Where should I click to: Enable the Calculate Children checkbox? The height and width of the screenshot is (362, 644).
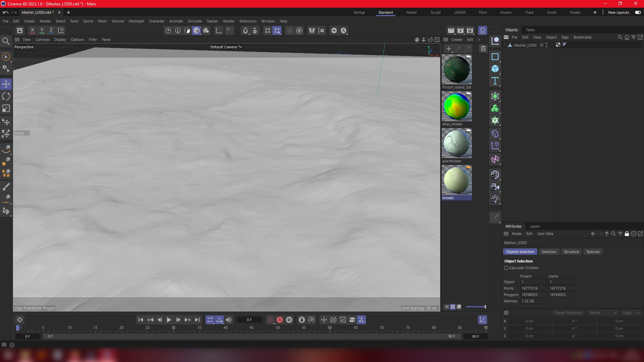point(506,268)
